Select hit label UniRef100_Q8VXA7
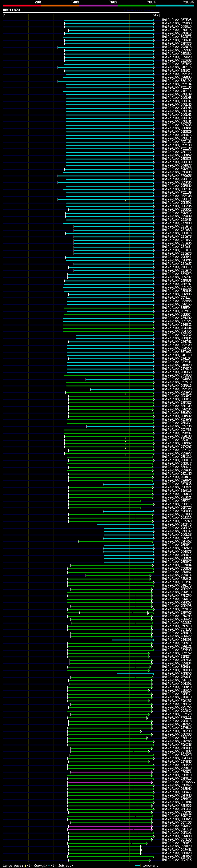 click(177, 446)
